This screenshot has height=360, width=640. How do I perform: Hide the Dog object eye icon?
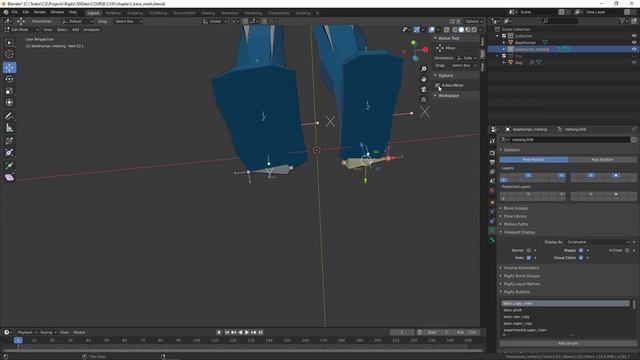click(634, 62)
